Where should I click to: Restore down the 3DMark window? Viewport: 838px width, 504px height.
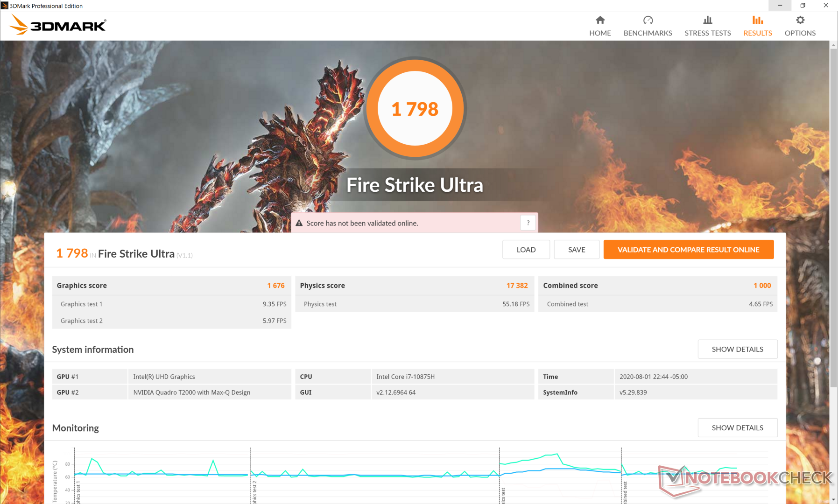[x=803, y=5]
